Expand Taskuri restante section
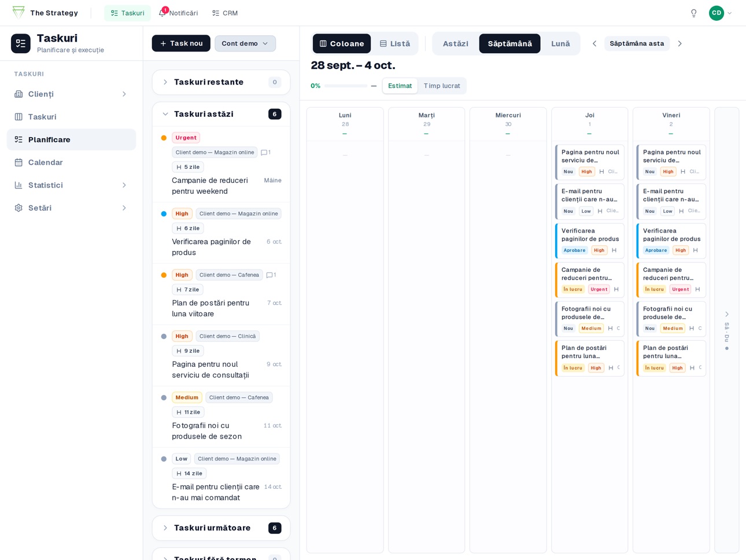 [x=221, y=82]
